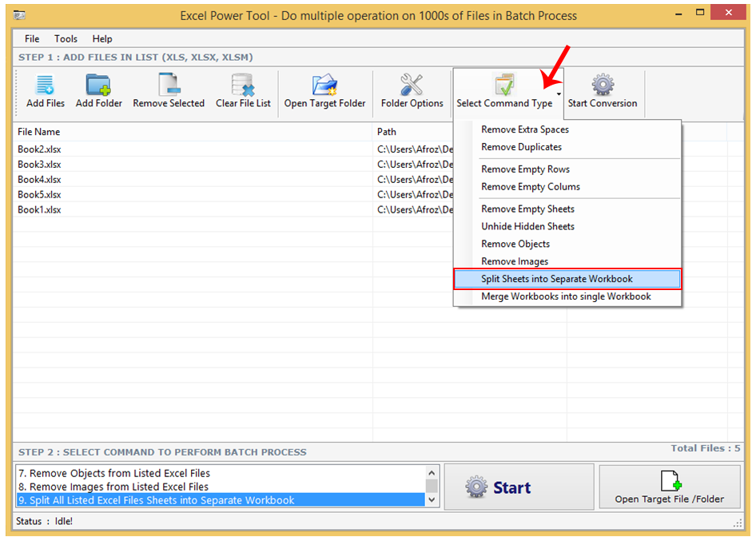Viewport: 756px width, 541px height.
Task: Select Split Sheets into Separate Workbook
Action: click(x=567, y=279)
